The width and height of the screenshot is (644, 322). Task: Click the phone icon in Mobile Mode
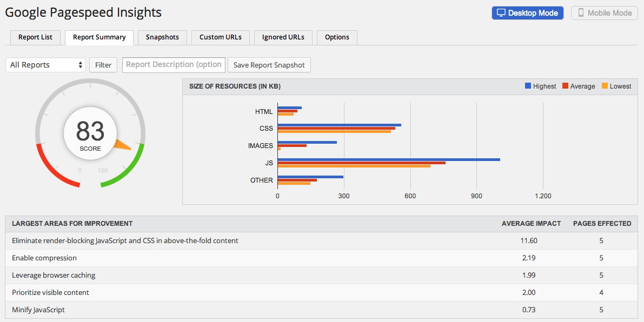point(581,13)
